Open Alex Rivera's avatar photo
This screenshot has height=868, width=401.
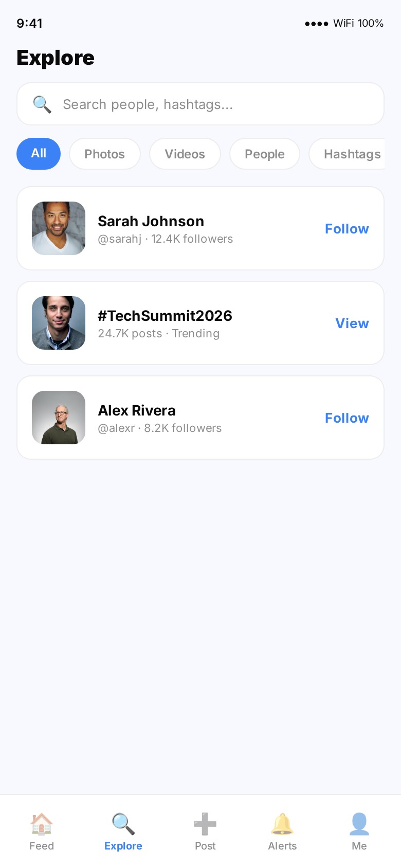pos(59,418)
